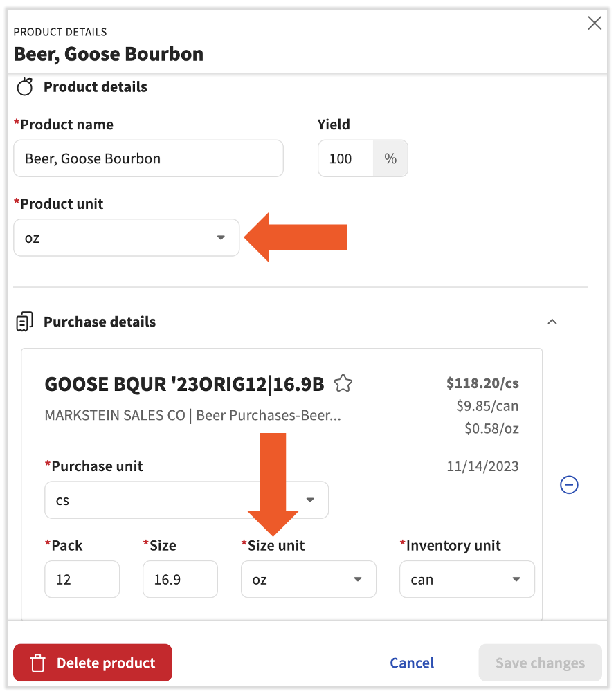Open the Inventory unit dropdown
This screenshot has height=696, width=616.
[x=466, y=580]
